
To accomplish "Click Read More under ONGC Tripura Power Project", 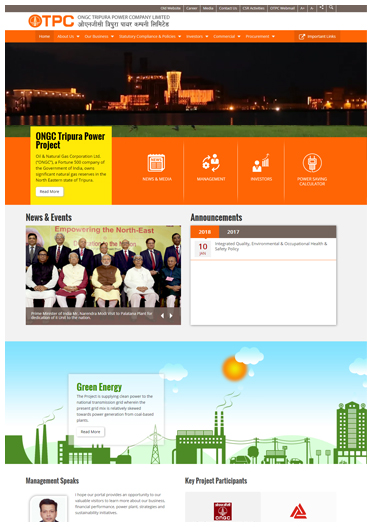I will 49,192.
